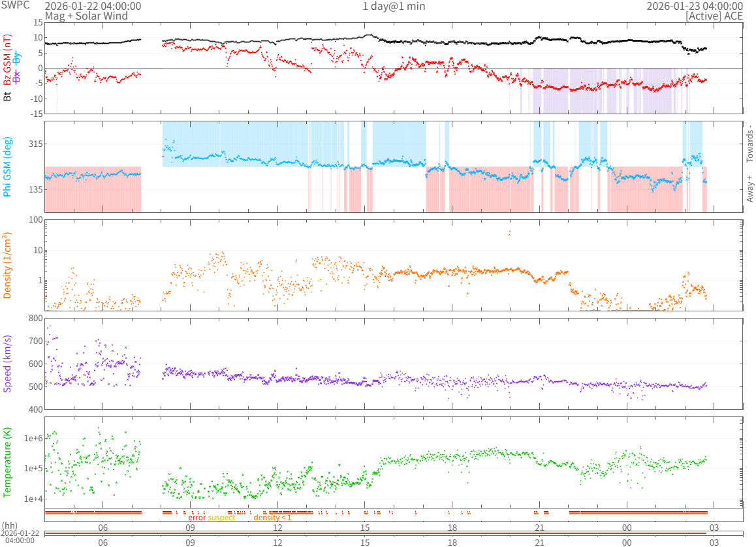Click the 'Away +' label on right side

749,188
